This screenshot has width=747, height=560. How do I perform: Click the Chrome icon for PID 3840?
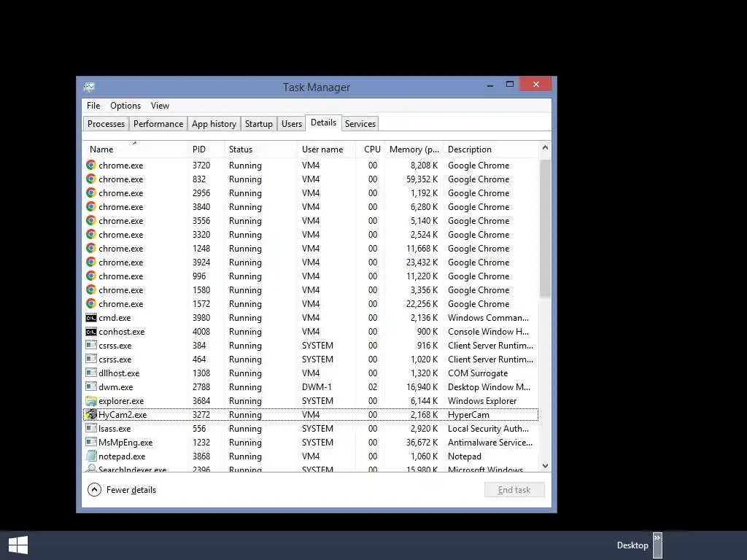91,206
